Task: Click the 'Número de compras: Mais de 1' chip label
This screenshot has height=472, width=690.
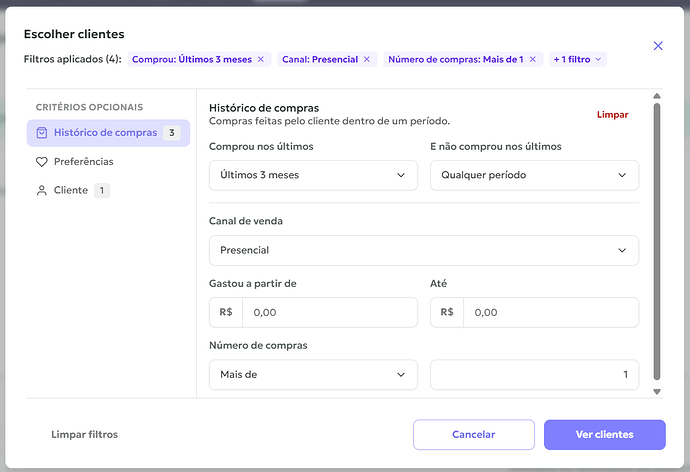Action: point(456,59)
